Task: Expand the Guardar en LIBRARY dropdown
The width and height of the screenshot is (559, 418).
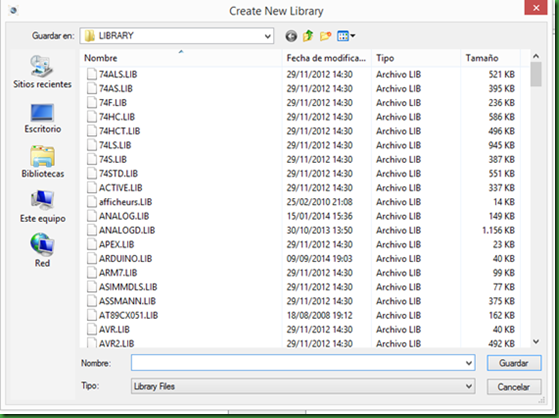Action: coord(268,36)
